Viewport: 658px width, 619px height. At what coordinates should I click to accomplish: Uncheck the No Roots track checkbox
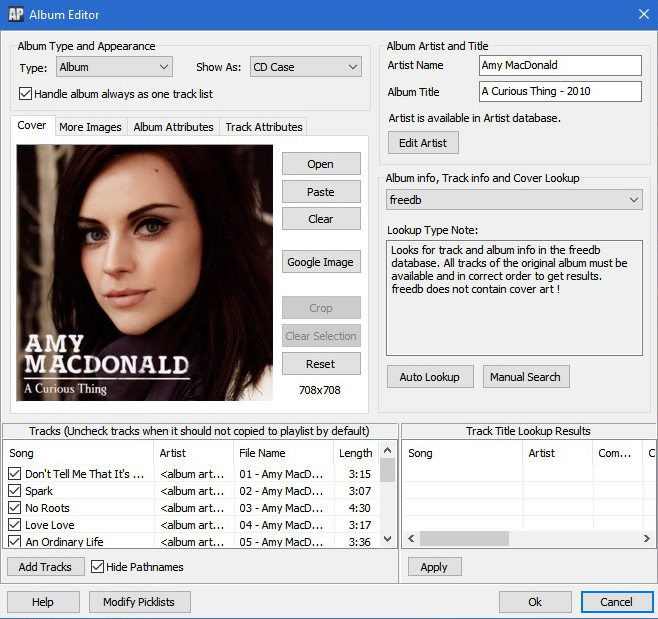(x=14, y=508)
